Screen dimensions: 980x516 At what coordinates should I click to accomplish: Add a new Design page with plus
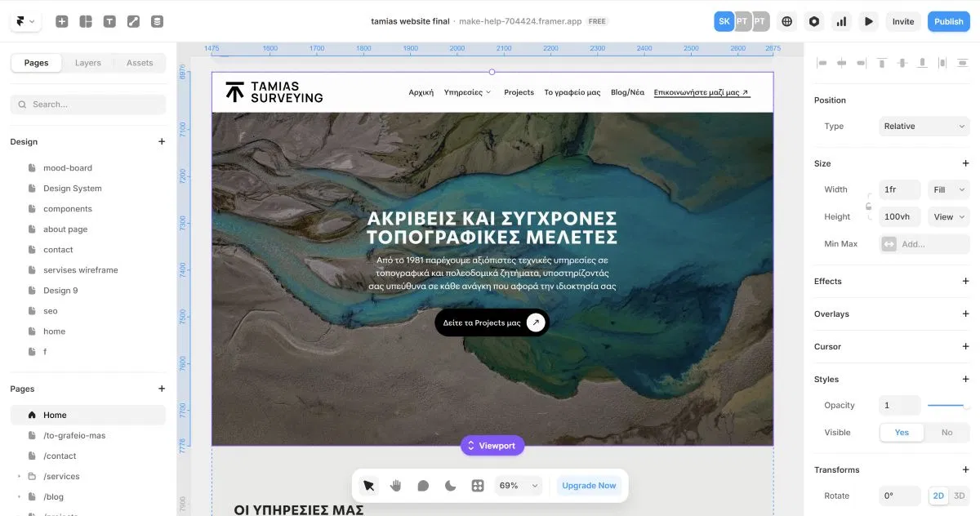click(162, 141)
